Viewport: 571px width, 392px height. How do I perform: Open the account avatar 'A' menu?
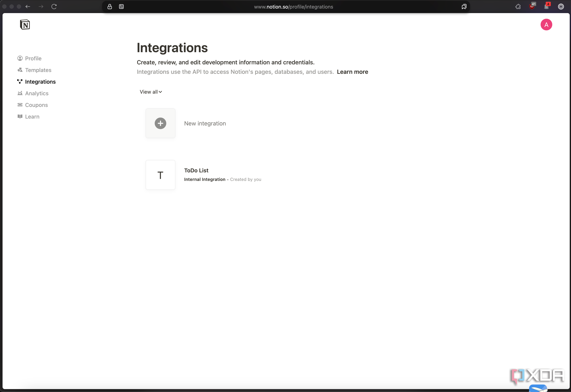pyautogui.click(x=546, y=25)
